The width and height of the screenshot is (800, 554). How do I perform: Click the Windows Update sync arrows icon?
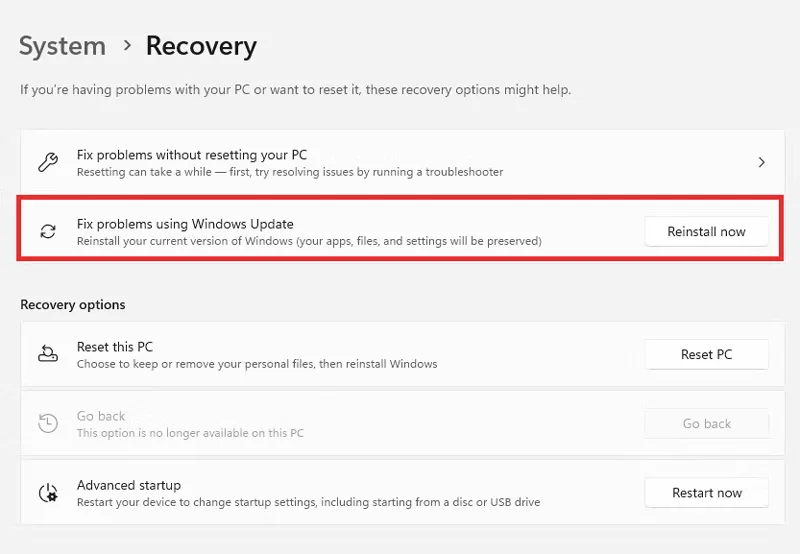point(48,231)
